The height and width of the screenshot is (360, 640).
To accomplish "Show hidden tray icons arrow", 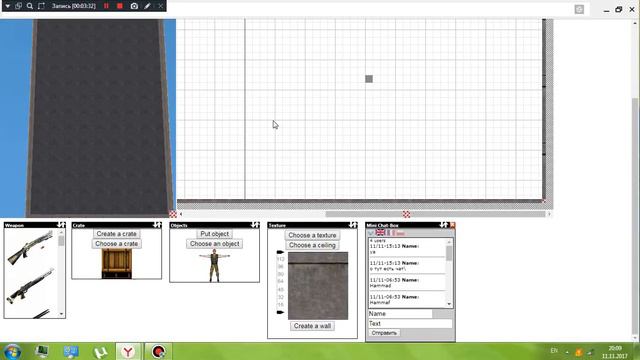I will point(567,351).
